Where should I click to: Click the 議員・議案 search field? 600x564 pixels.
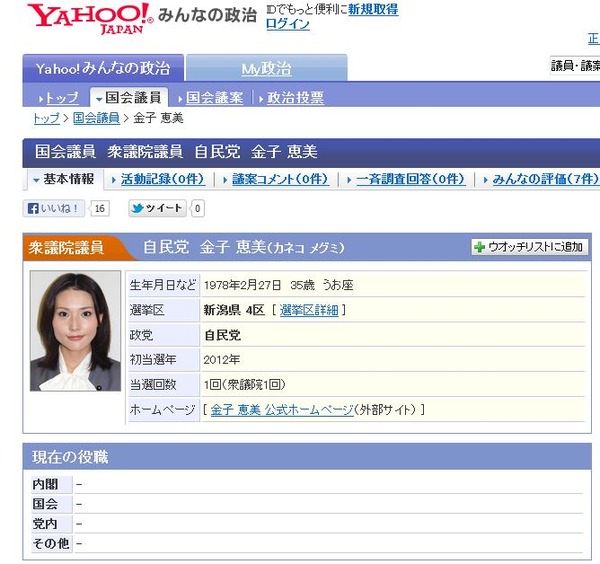point(575,66)
